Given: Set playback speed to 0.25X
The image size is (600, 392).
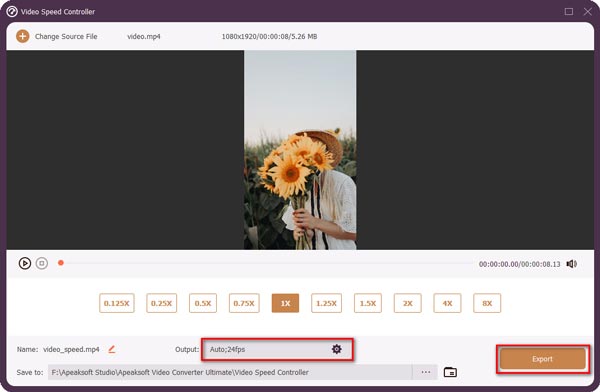Looking at the screenshot, I should tap(161, 303).
